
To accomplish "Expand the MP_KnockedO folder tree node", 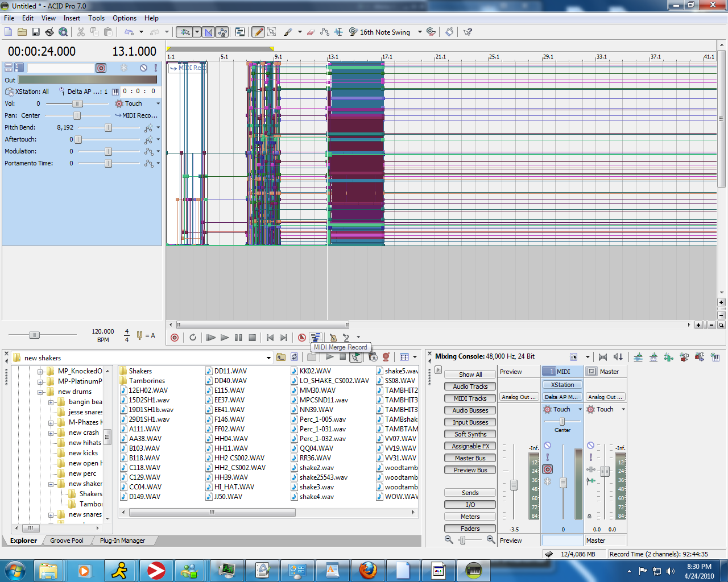I will (40, 372).
